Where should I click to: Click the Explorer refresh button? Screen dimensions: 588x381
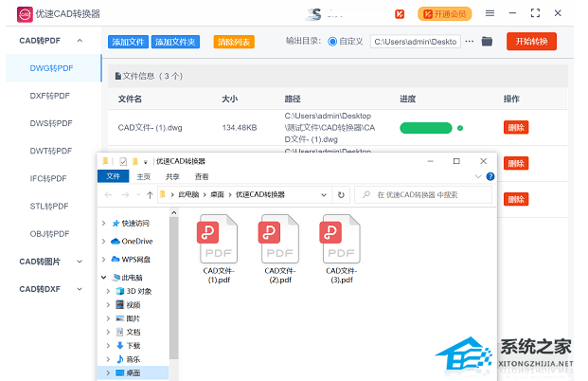(341, 195)
